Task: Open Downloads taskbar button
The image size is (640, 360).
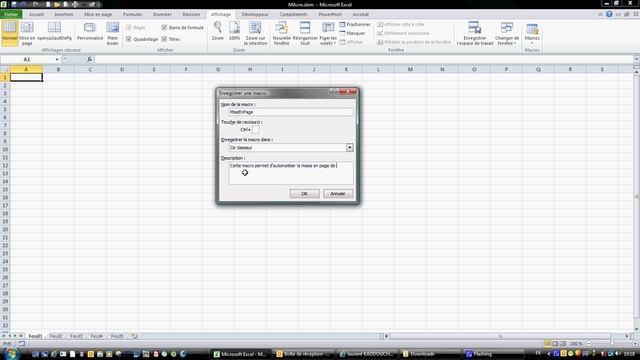Action: click(429, 354)
